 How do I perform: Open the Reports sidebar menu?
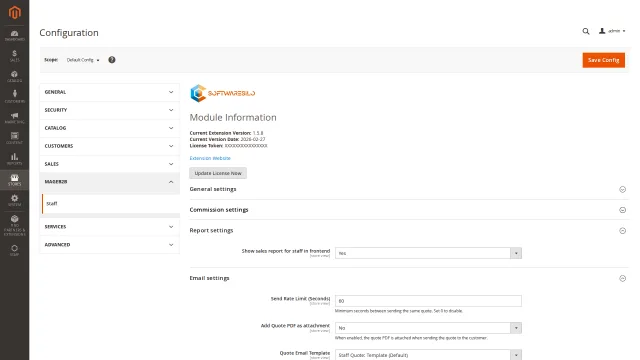[15, 159]
